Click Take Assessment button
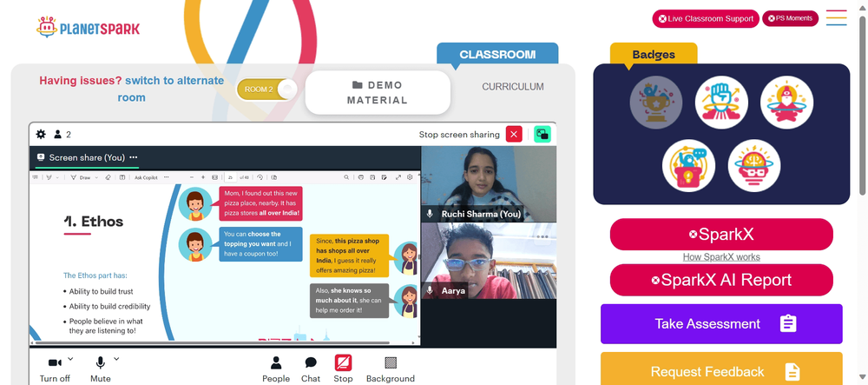This screenshot has height=385, width=868. [721, 323]
